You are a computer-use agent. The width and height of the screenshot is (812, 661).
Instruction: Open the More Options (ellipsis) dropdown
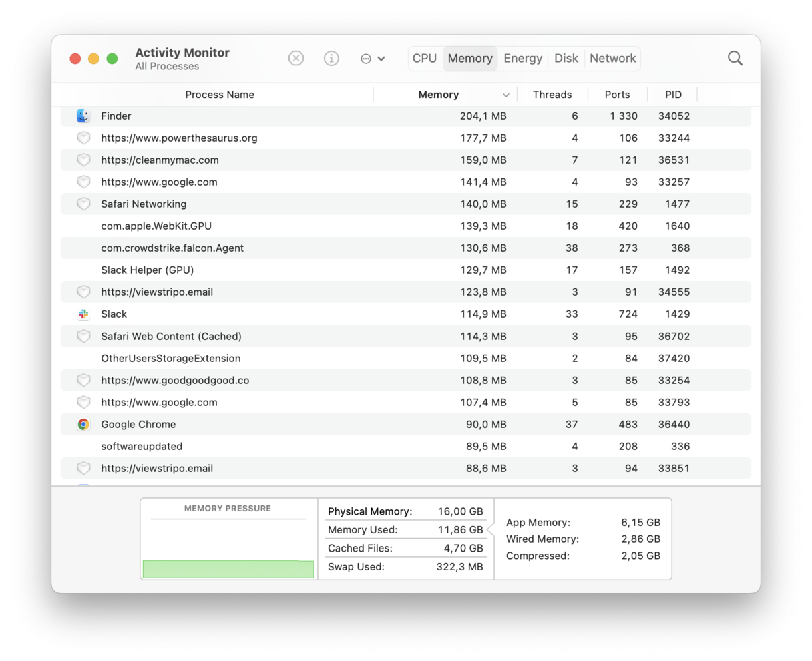(x=373, y=58)
